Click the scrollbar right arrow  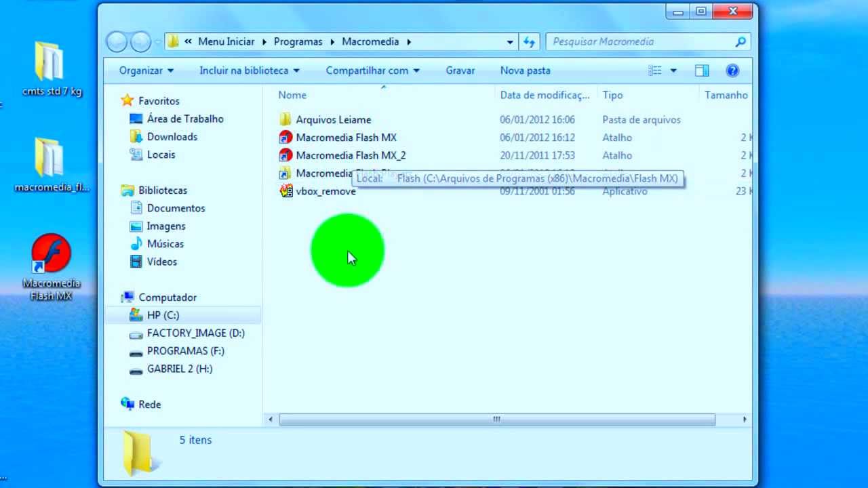click(744, 420)
